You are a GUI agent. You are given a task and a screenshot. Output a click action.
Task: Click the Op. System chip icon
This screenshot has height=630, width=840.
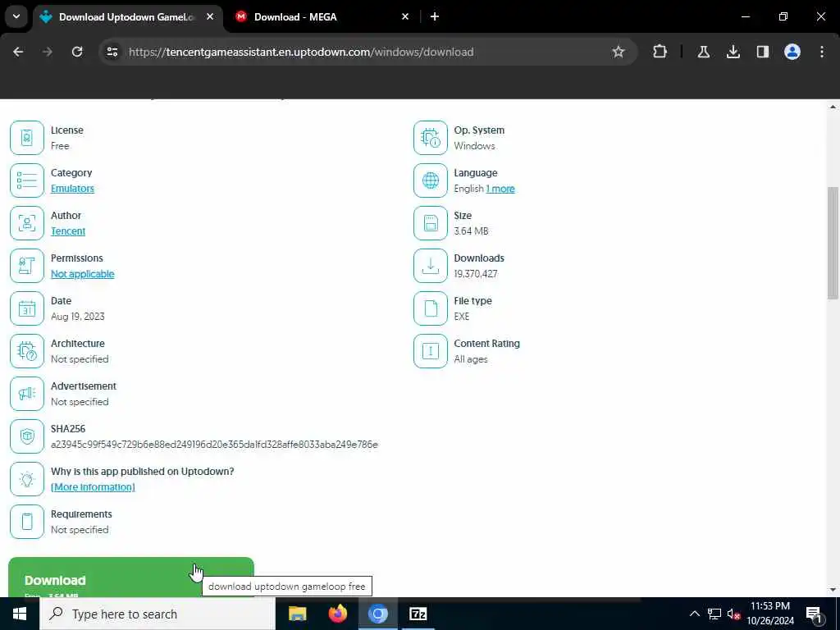430,138
